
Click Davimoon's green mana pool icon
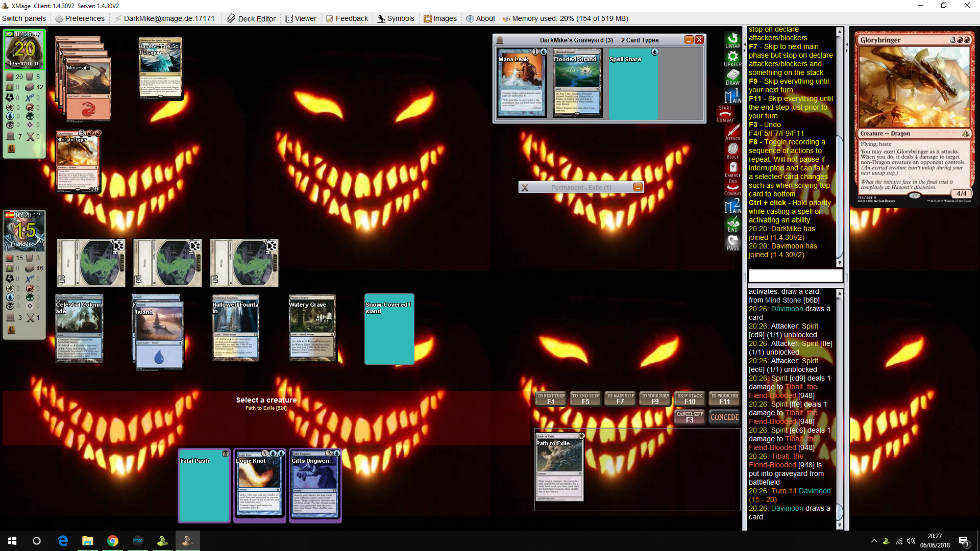click(30, 116)
